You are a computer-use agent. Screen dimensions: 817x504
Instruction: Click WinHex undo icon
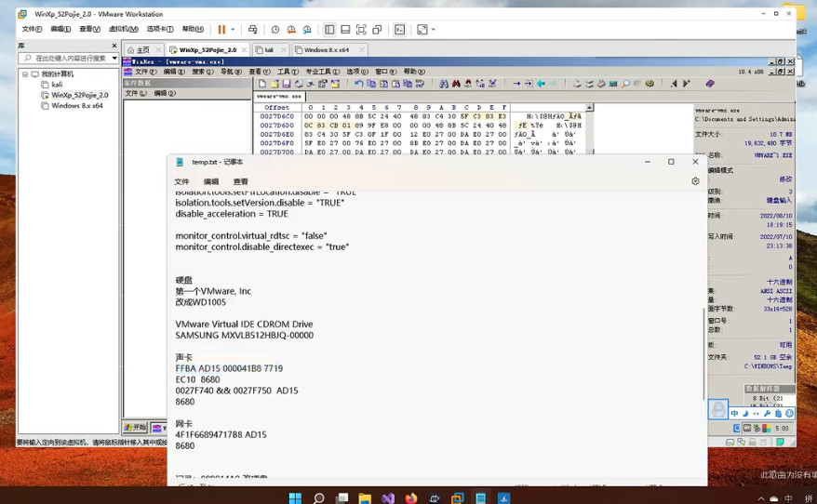358,84
